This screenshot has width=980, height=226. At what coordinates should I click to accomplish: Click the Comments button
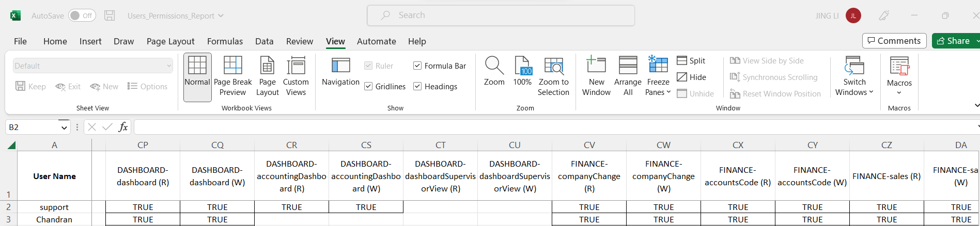tap(894, 41)
